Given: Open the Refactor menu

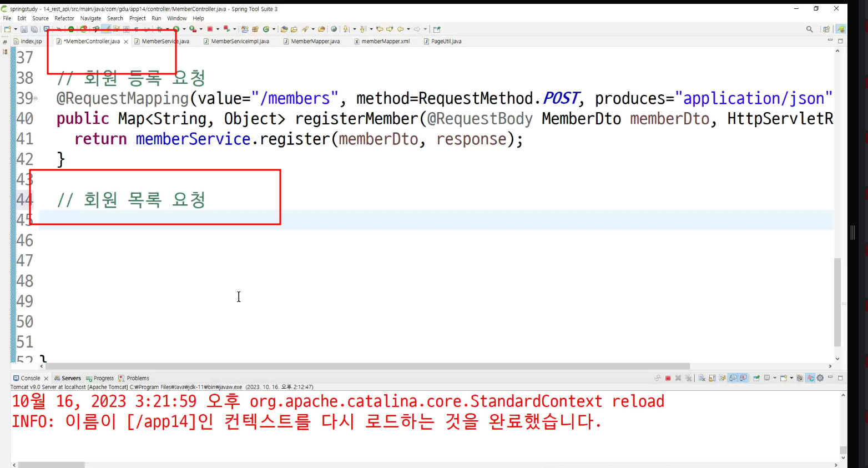Looking at the screenshot, I should click(x=64, y=18).
